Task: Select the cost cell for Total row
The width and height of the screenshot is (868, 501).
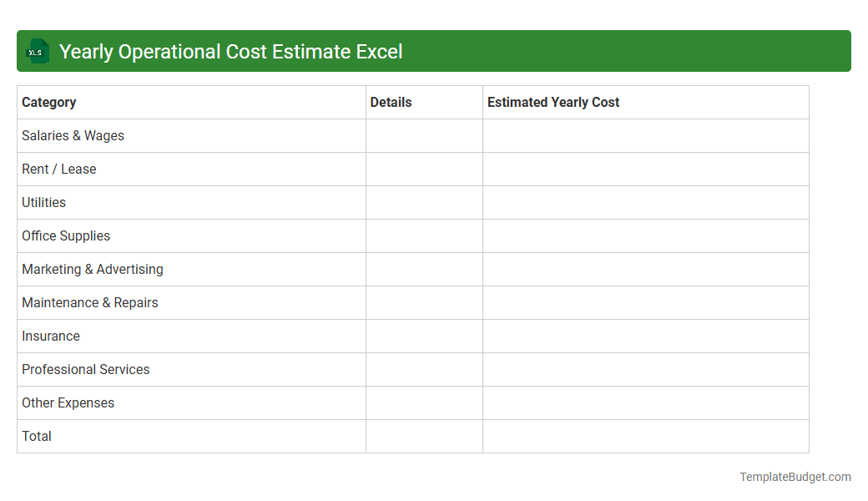Action: (644, 436)
